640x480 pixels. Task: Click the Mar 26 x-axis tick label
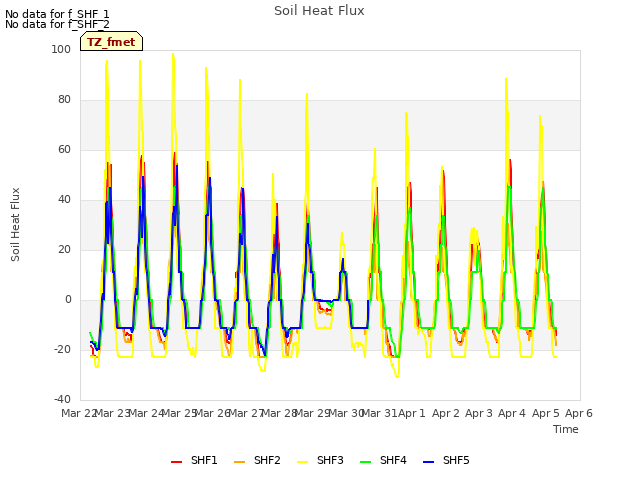213,413
